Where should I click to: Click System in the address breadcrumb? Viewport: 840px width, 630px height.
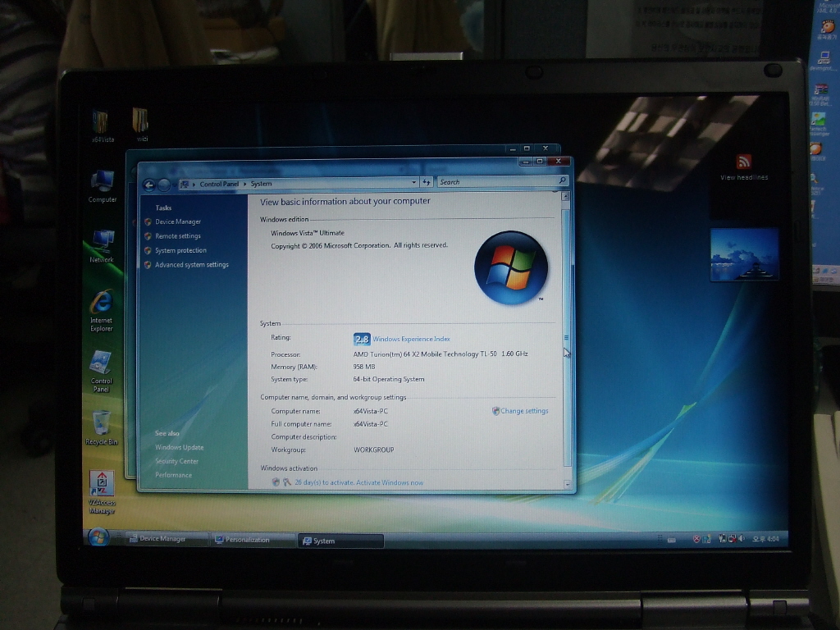point(261,184)
